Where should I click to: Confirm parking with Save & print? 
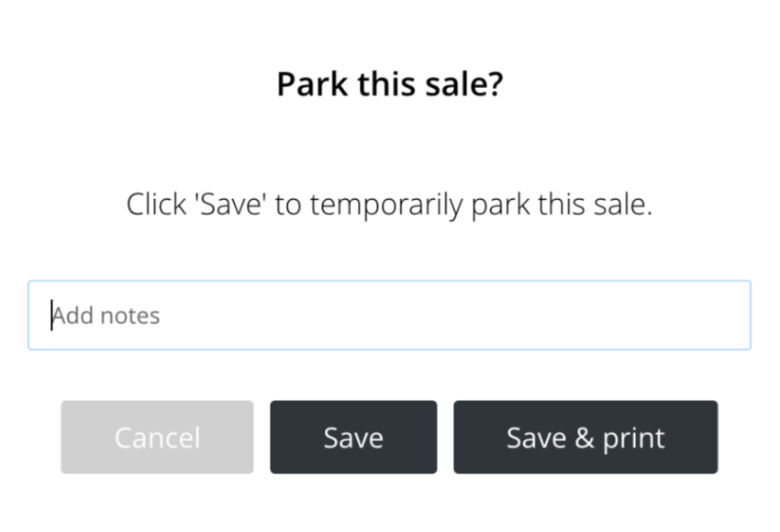tap(585, 437)
